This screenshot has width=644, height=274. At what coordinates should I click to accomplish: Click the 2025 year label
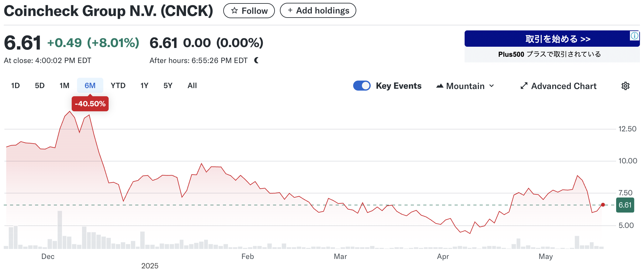click(150, 266)
